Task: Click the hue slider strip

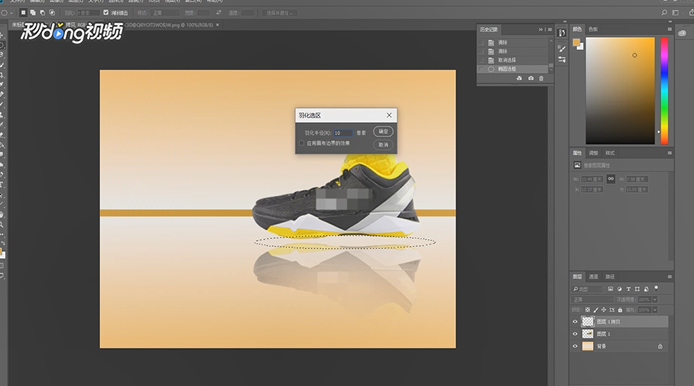Action: click(x=664, y=91)
